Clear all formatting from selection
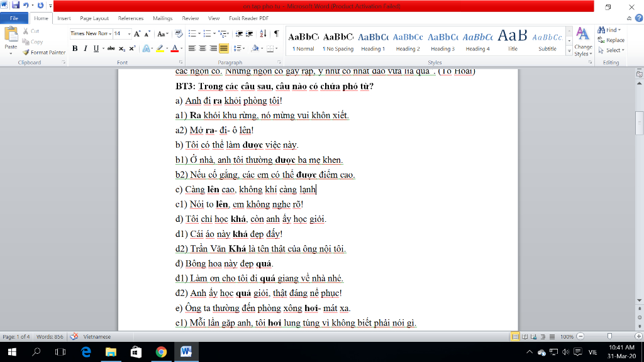This screenshot has width=644, height=362. coord(178,34)
